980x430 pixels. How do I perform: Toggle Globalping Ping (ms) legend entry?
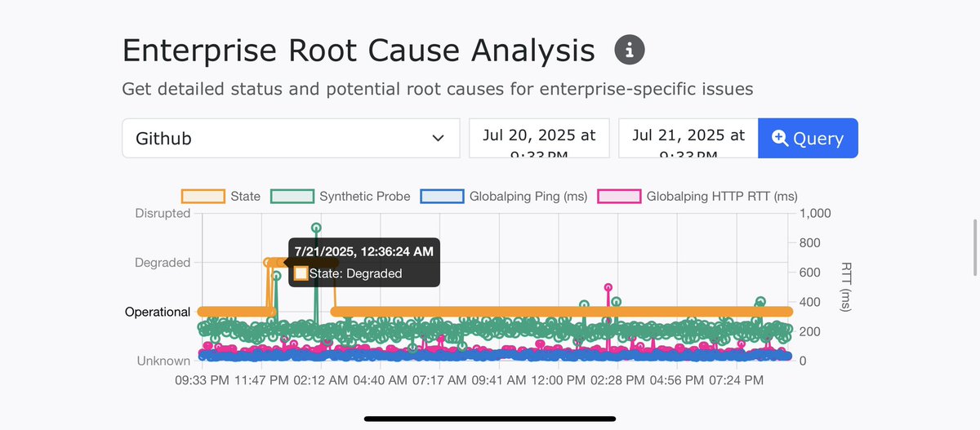pos(505,196)
